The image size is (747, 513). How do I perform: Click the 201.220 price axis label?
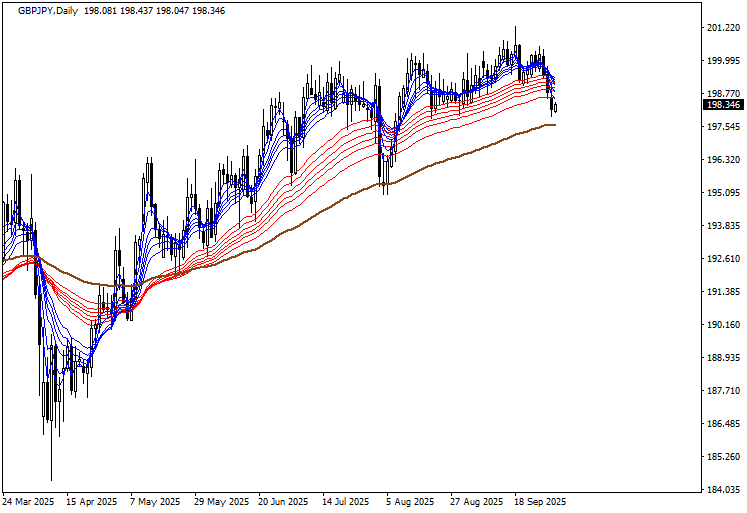[x=722, y=28]
